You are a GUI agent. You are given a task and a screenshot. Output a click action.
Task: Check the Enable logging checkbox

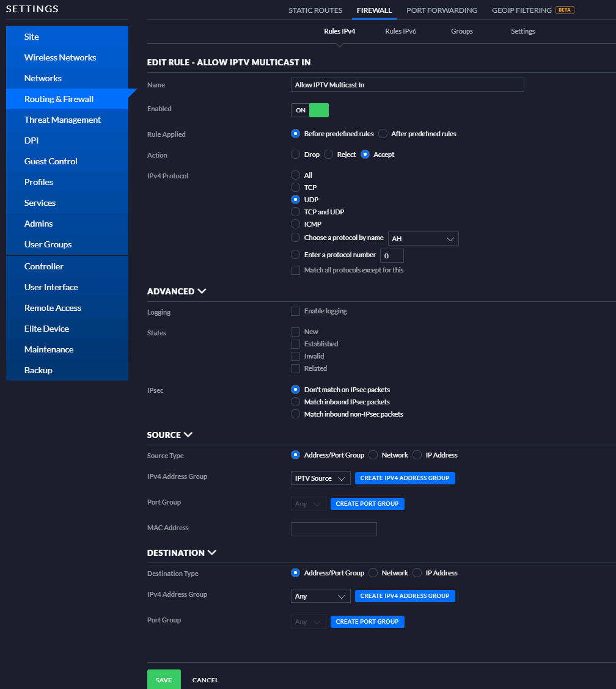tap(295, 311)
